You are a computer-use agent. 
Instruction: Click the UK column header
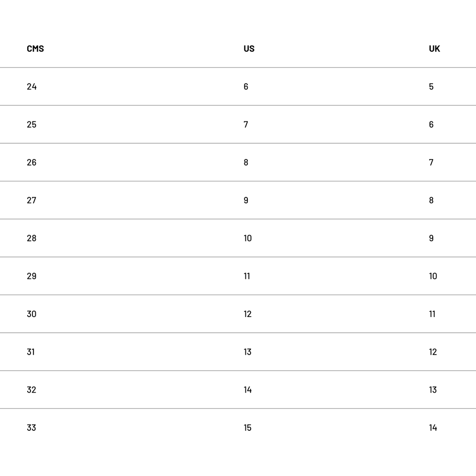(x=434, y=49)
